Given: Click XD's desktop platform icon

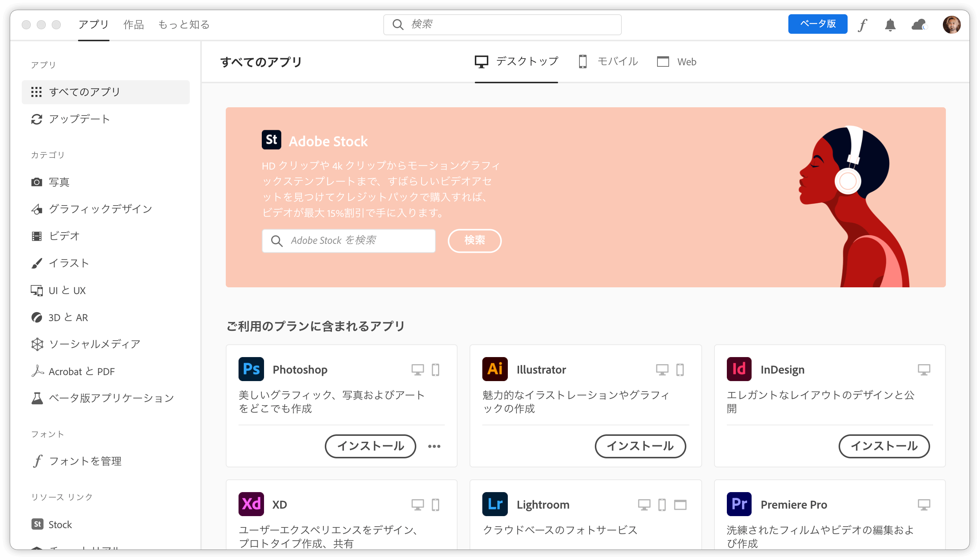Looking at the screenshot, I should (417, 504).
